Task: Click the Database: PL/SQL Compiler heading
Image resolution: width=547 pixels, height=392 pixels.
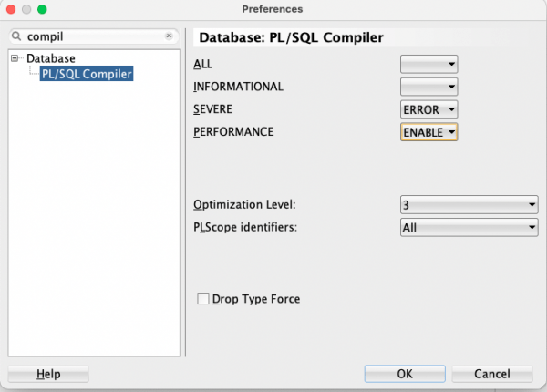Action: (291, 37)
